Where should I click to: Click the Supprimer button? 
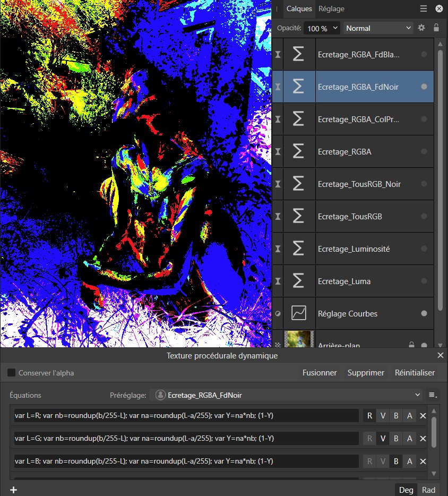tap(366, 373)
